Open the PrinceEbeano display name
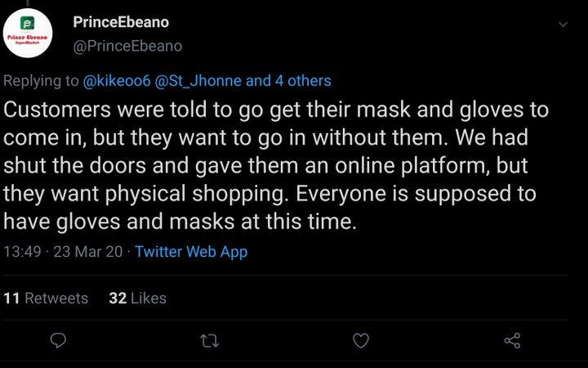Viewport: 588px width, 368px height. pyautogui.click(x=121, y=22)
